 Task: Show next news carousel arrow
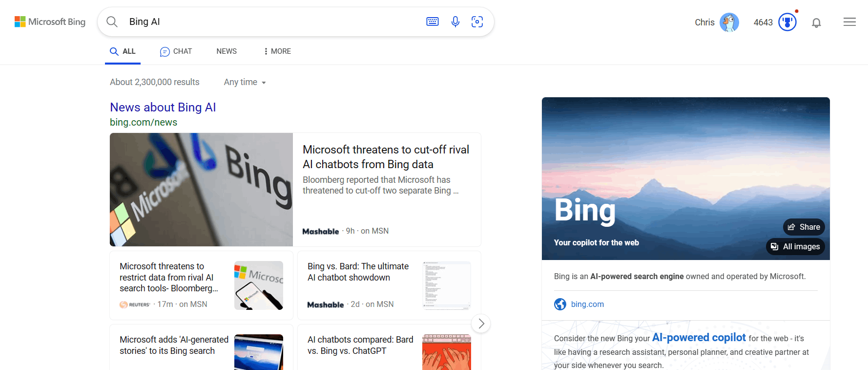(481, 324)
